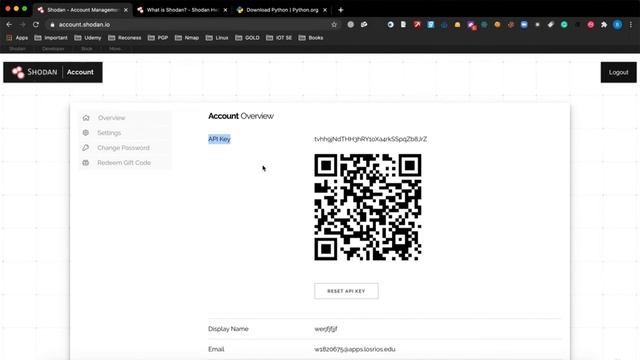Open Overview in the sidebar
Viewport: 640px width, 360px height.
tap(125, 118)
